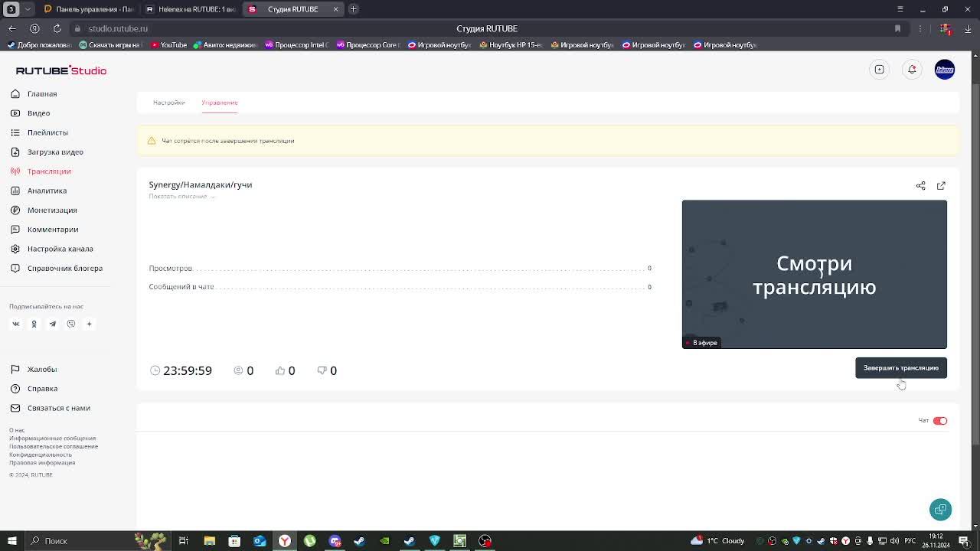Click the share stream icon
The width and height of the screenshot is (980, 551).
click(920, 185)
